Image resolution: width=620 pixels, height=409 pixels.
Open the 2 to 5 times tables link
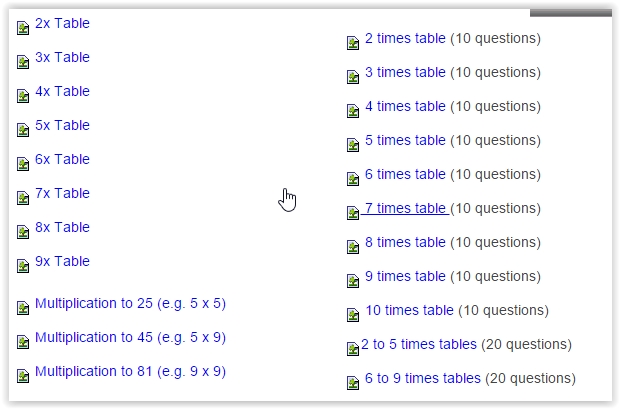419,344
